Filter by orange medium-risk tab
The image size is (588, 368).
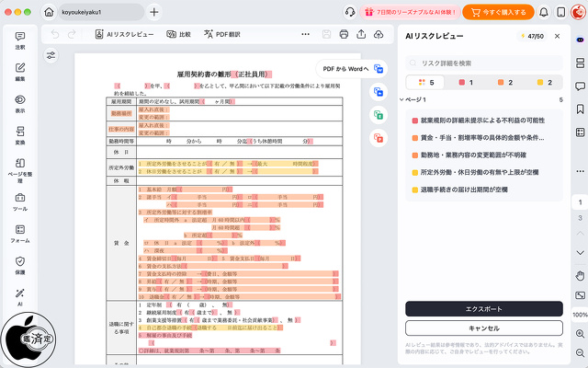504,82
